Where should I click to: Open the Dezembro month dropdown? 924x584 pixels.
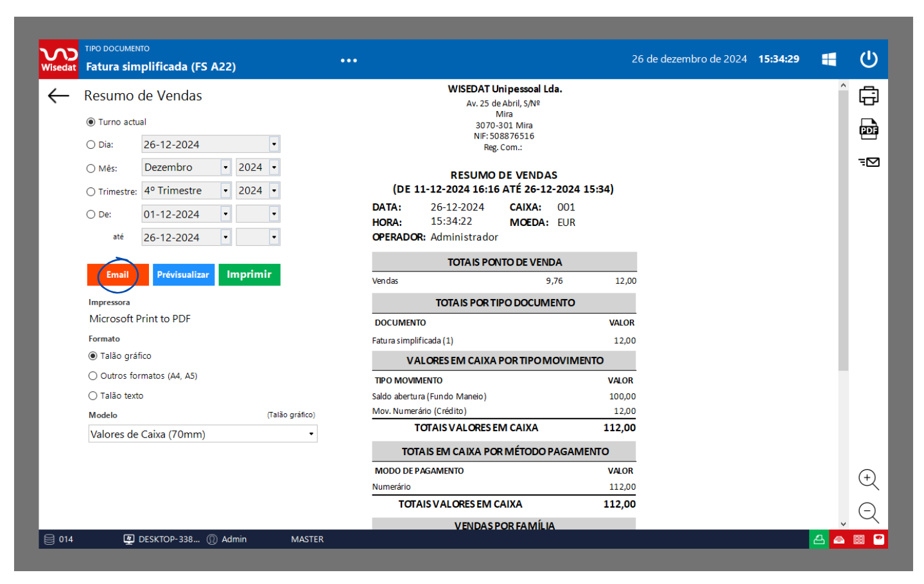coord(225,167)
